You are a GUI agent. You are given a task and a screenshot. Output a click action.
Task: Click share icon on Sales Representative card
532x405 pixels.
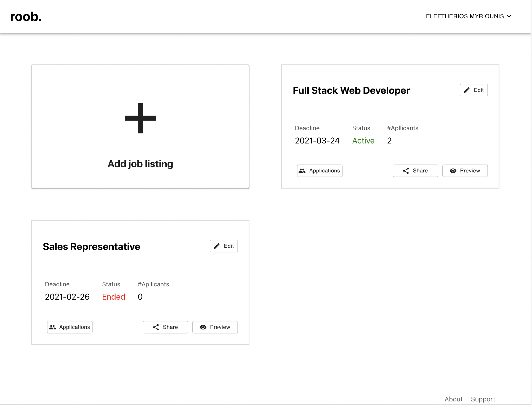[156, 327]
